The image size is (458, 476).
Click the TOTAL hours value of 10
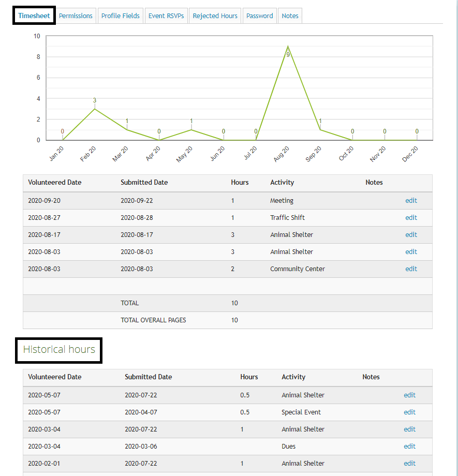(x=234, y=303)
